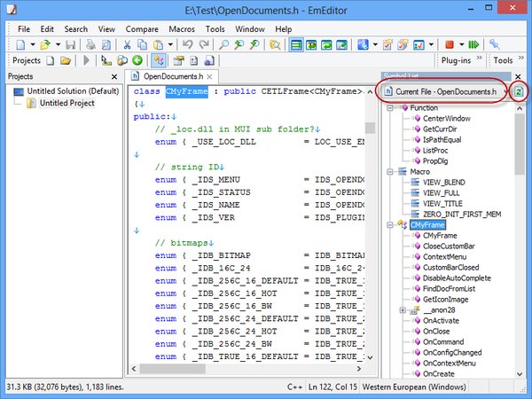Open the Current File scope dropdown

pyautogui.click(x=444, y=91)
